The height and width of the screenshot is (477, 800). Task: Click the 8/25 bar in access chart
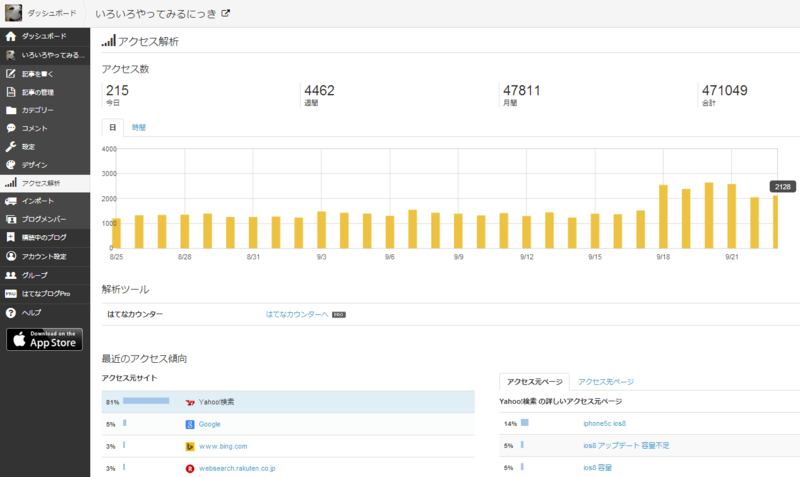116,234
